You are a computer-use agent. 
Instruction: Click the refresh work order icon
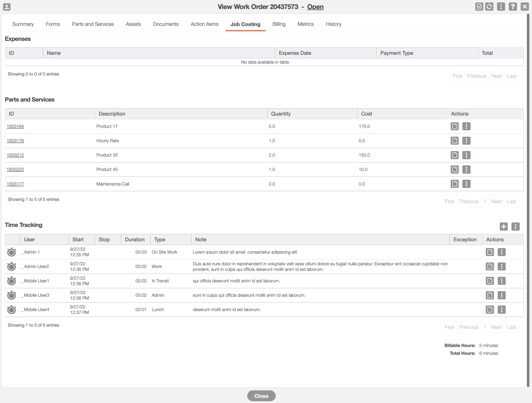click(x=489, y=7)
